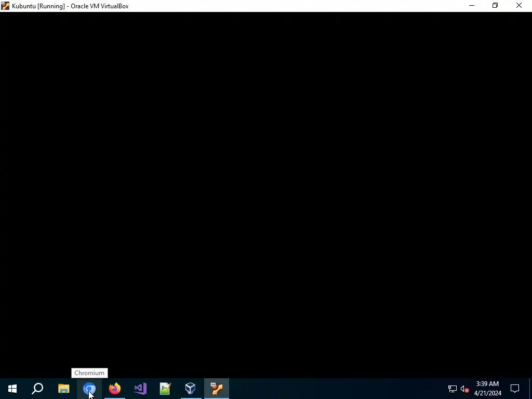
Task: Open Visual Studio from taskbar
Action: [140, 389]
